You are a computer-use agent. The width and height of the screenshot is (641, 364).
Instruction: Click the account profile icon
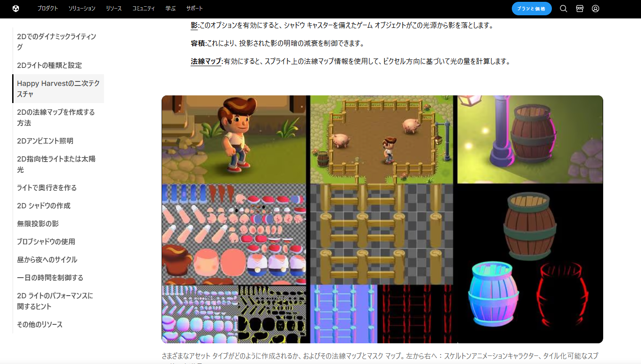click(x=596, y=9)
